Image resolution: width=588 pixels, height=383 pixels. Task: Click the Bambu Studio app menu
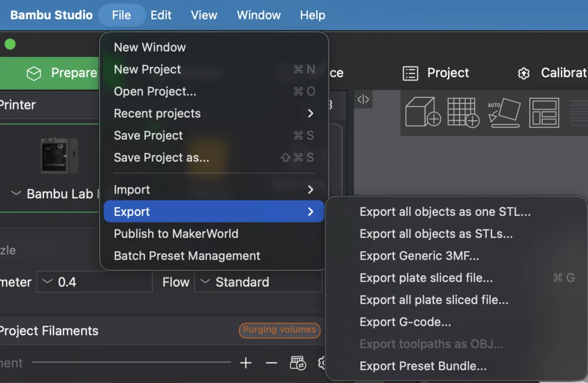click(x=51, y=15)
